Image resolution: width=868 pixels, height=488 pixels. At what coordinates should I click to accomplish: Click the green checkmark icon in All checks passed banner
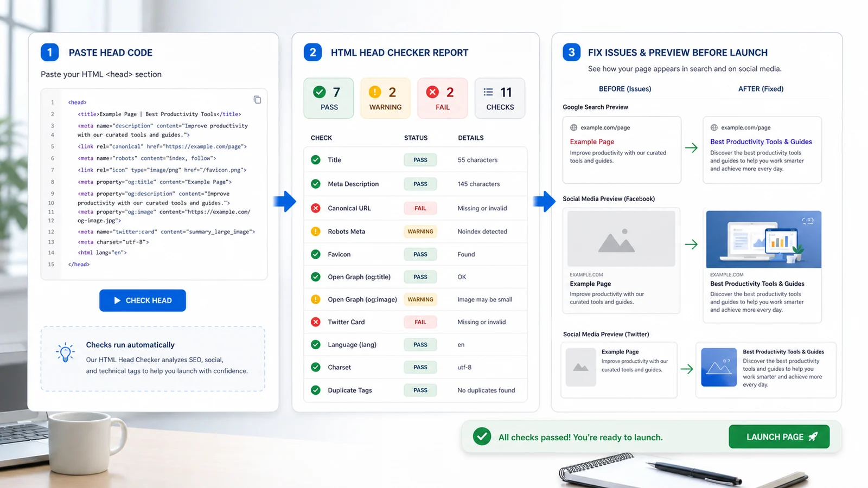pos(482,436)
